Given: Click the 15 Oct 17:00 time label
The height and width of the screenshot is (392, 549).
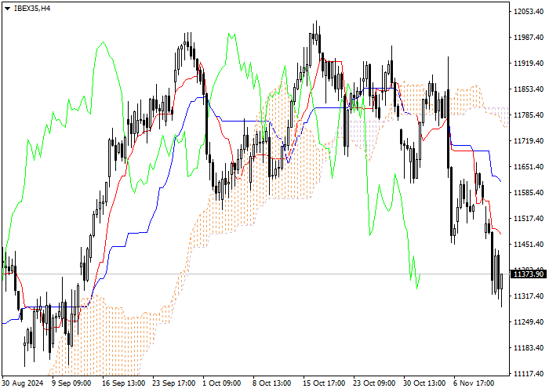Looking at the screenshot, I should (x=324, y=383).
